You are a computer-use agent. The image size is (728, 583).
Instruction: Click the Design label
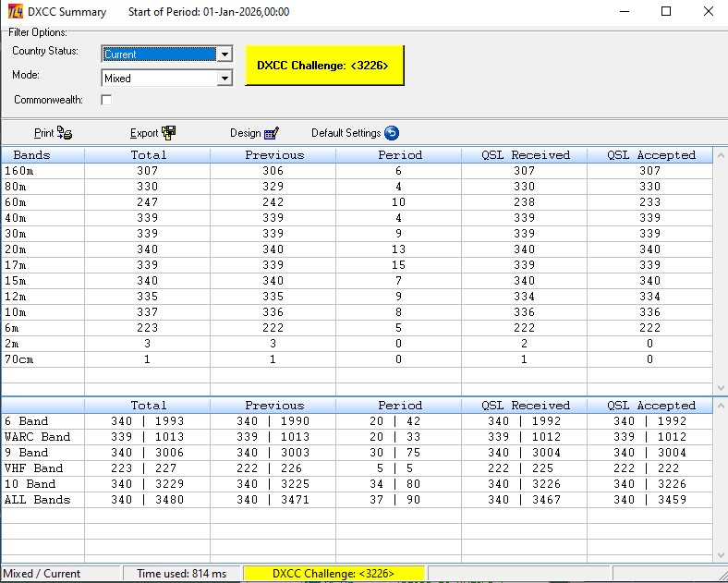(x=245, y=133)
